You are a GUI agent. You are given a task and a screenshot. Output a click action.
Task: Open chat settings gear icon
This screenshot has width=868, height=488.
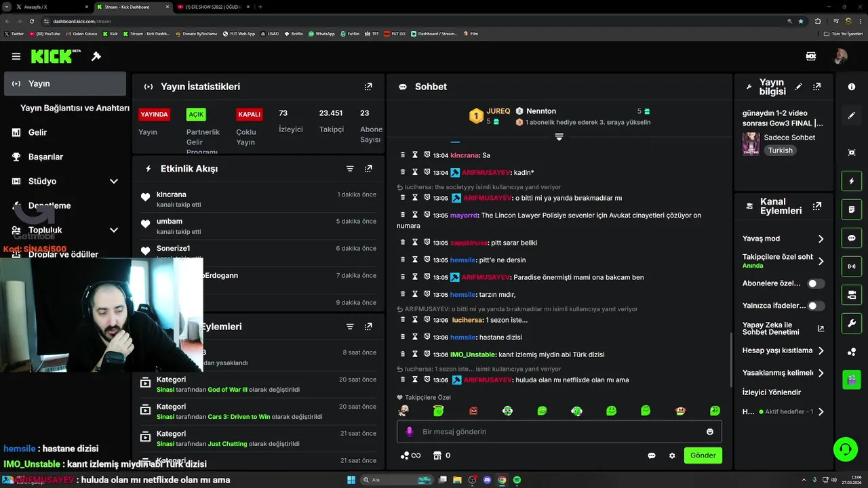tap(672, 455)
